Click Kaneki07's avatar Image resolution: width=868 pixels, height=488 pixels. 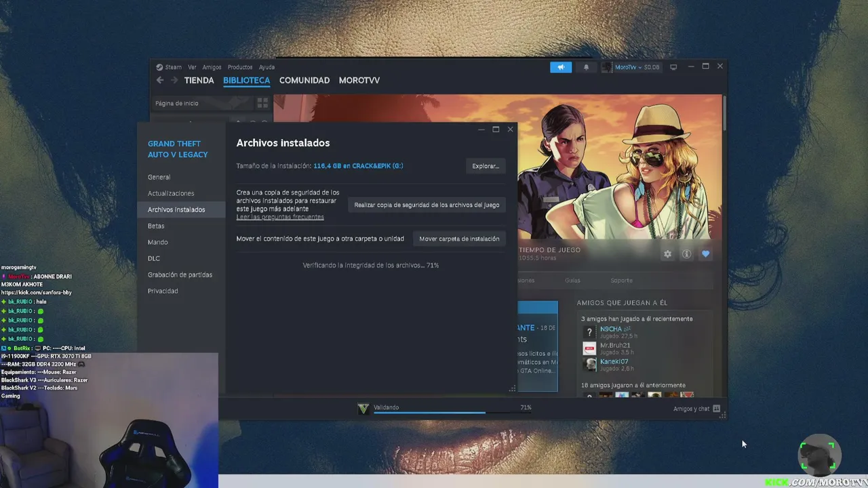[x=589, y=365]
